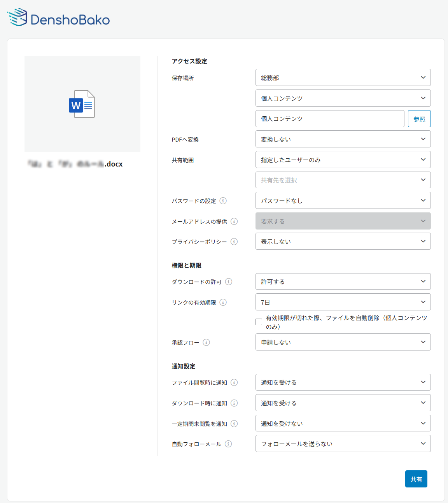Click the アクセス設定 section heading
This screenshot has width=448, height=503.
coord(189,61)
